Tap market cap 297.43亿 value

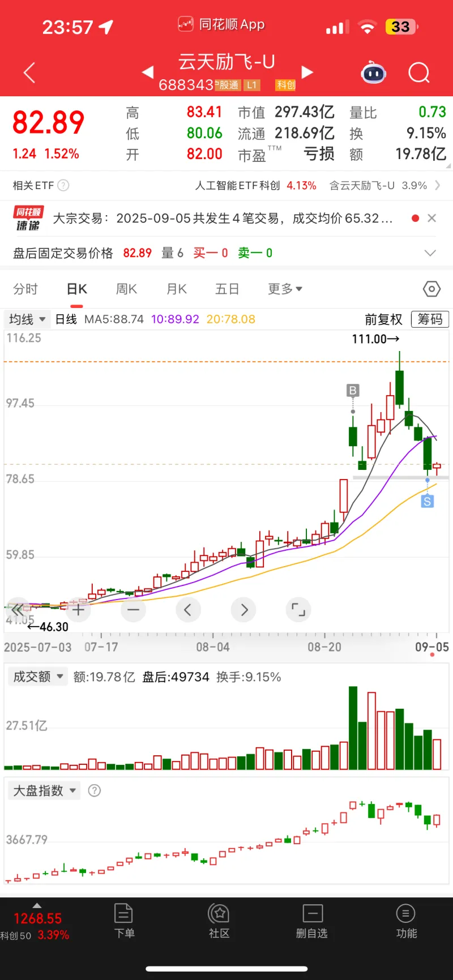point(305,112)
